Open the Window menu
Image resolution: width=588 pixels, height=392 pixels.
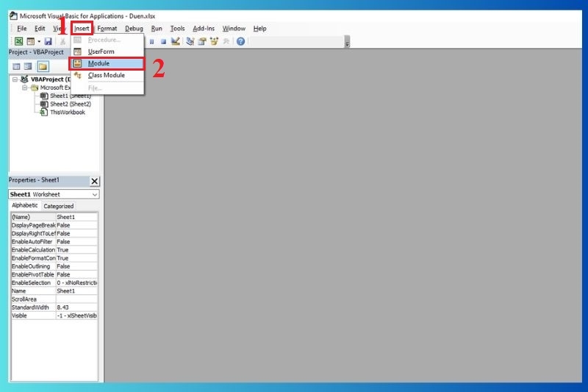click(234, 29)
